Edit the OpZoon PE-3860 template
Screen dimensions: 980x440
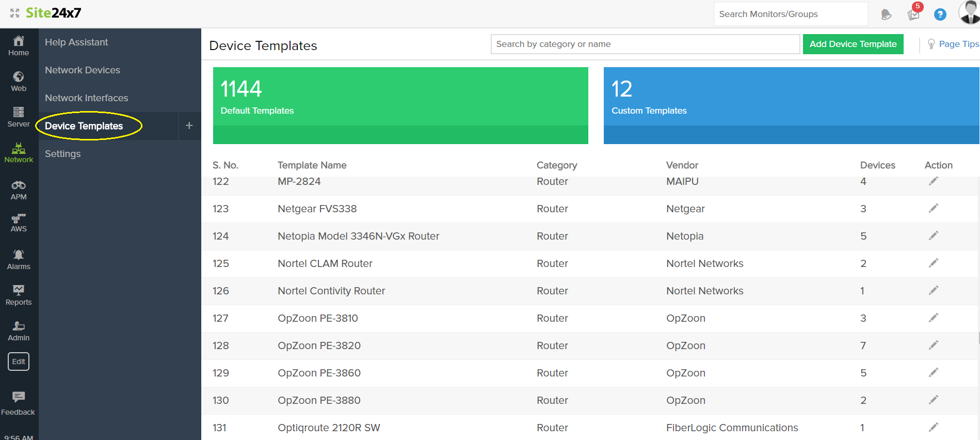pyautogui.click(x=934, y=372)
